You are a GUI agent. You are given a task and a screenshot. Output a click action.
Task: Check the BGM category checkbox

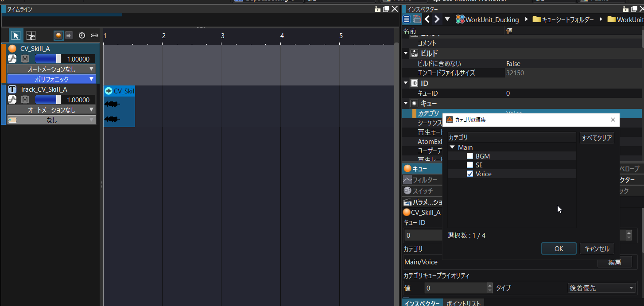tap(470, 156)
